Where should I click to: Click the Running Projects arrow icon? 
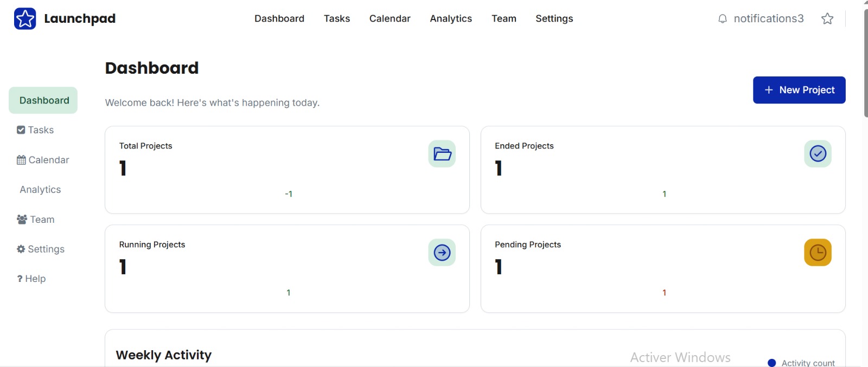tap(442, 253)
